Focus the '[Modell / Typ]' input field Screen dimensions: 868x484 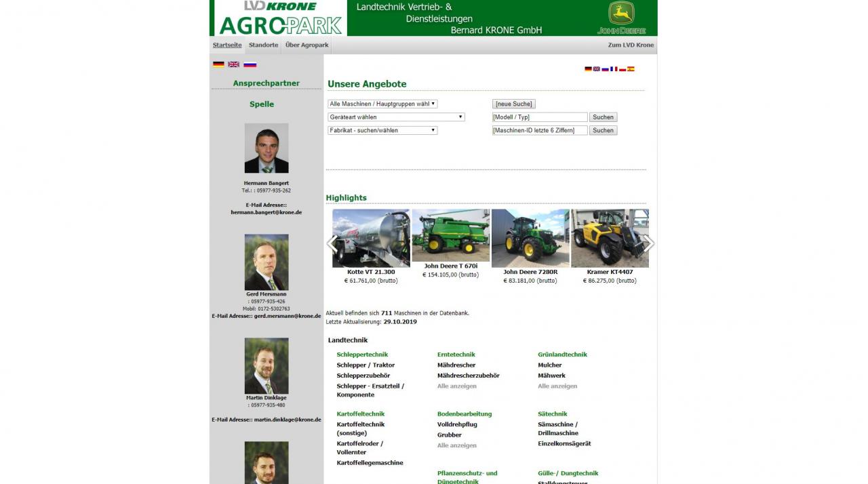(540, 117)
